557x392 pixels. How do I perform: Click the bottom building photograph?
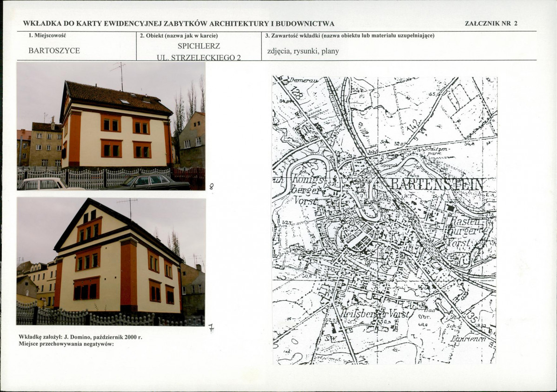pos(111,262)
